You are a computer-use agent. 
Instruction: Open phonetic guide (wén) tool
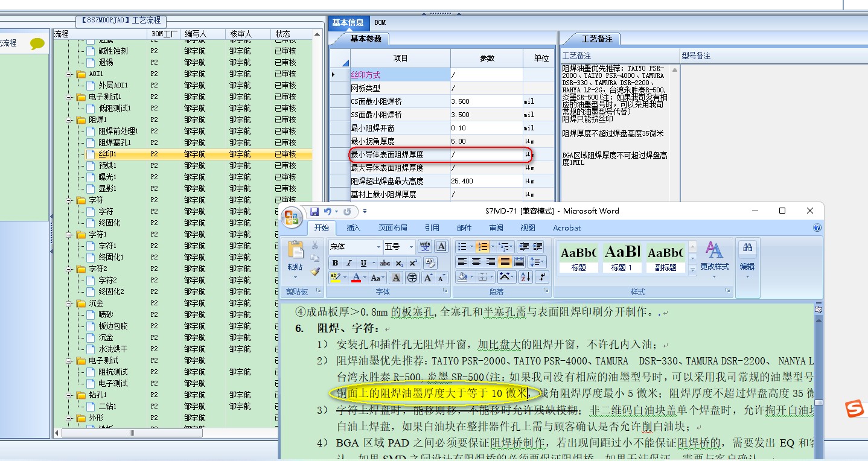click(x=425, y=246)
